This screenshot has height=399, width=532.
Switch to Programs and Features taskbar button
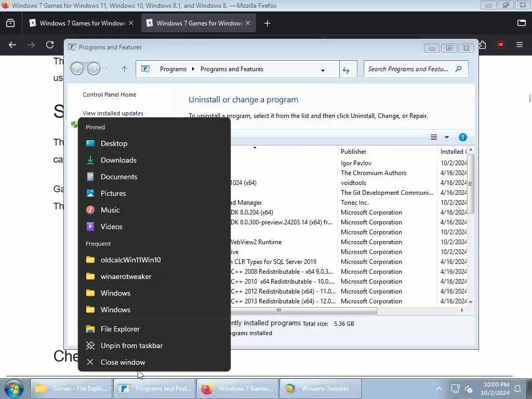[x=154, y=389]
